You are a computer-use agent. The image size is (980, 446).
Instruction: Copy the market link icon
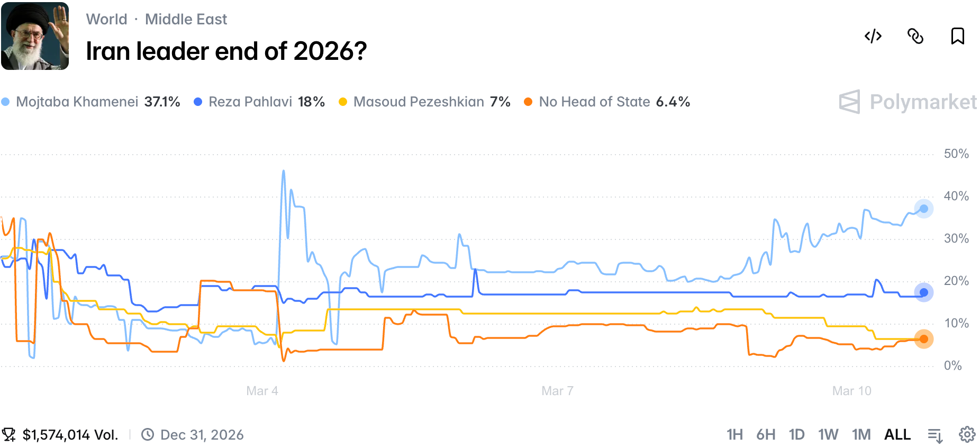(x=915, y=36)
